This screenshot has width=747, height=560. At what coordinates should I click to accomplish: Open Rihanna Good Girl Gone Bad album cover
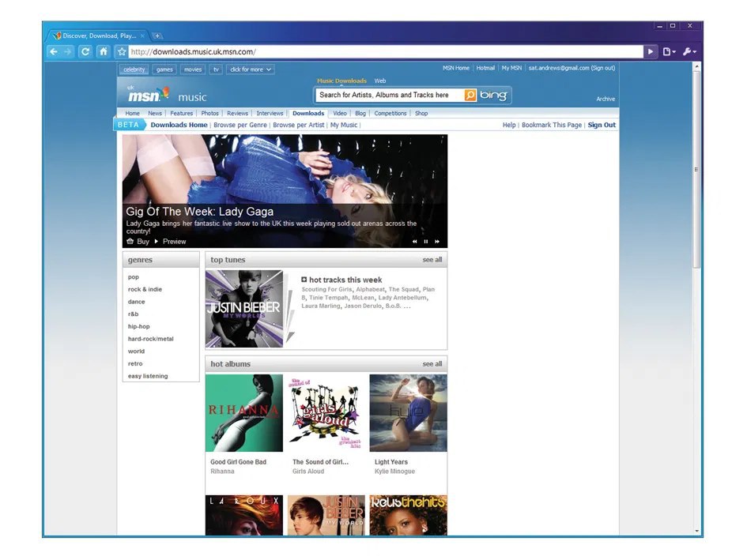[x=244, y=413]
